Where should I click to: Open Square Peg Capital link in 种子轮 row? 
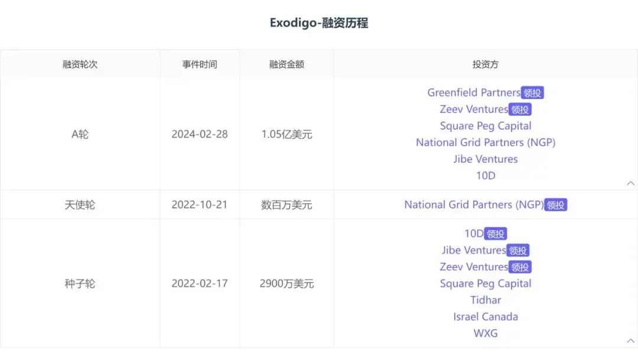pos(486,284)
